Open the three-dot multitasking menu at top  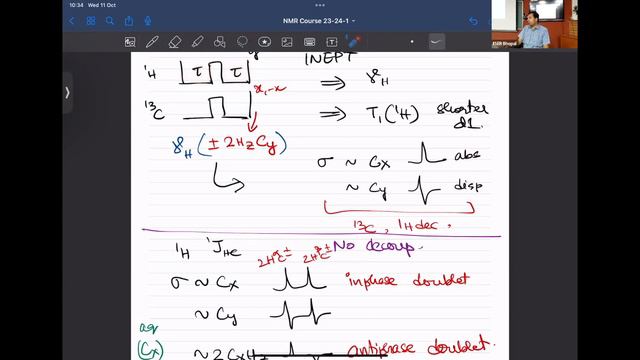[320, 5]
